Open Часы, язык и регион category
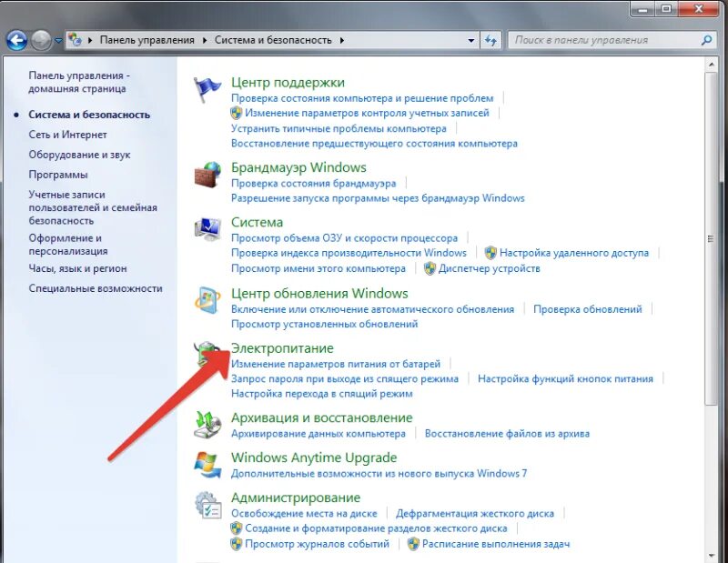Image resolution: width=728 pixels, height=563 pixels. click(x=77, y=268)
